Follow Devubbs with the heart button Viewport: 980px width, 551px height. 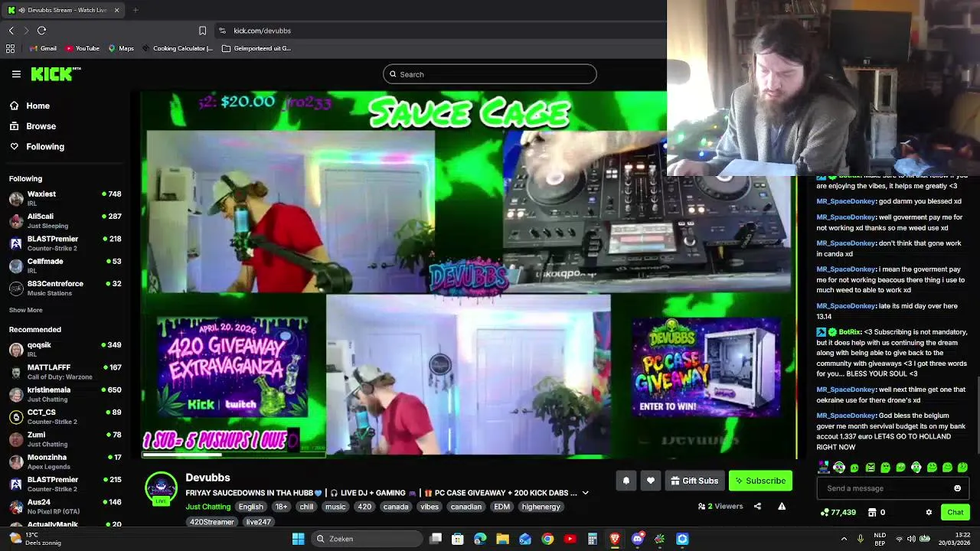pos(650,481)
